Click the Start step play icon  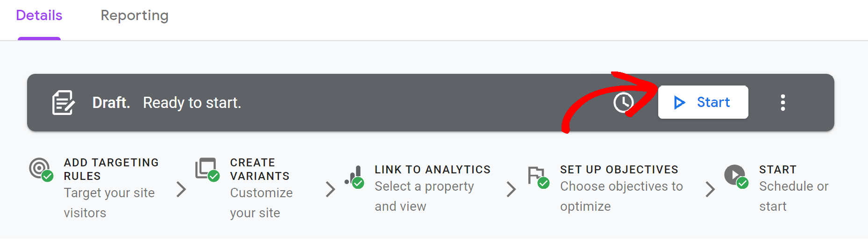[736, 176]
